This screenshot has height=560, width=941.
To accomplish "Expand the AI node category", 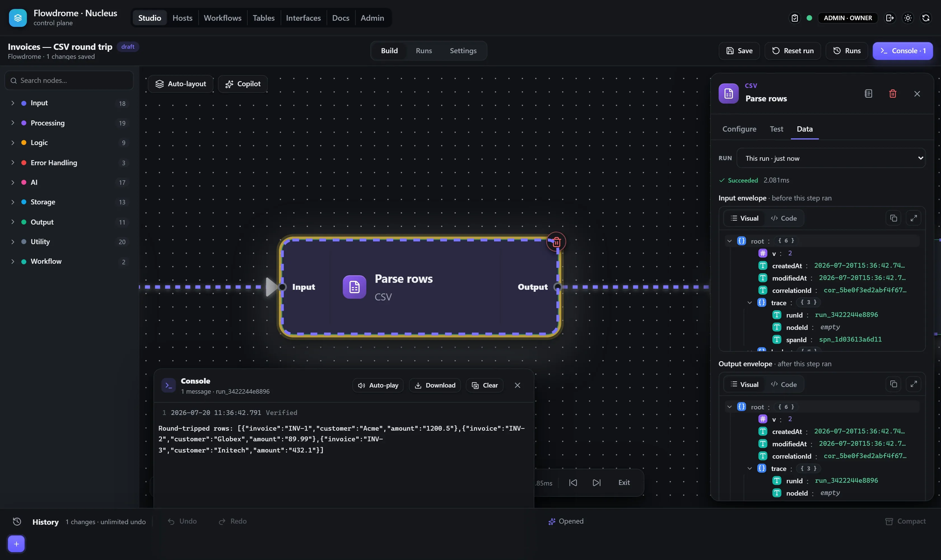I will (x=69, y=182).
